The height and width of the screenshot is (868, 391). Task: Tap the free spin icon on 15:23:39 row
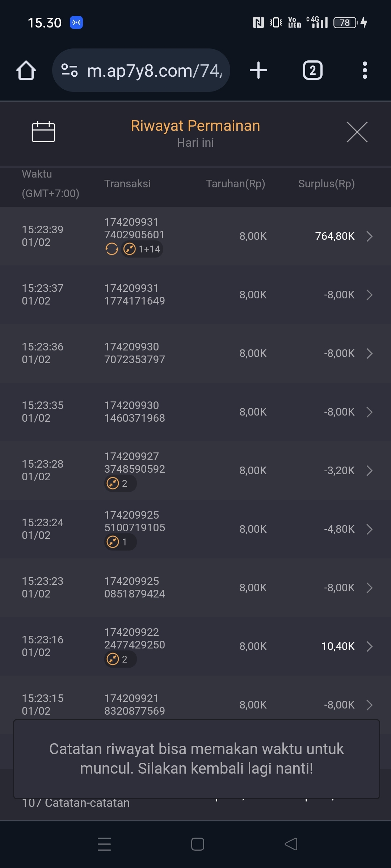(x=112, y=249)
